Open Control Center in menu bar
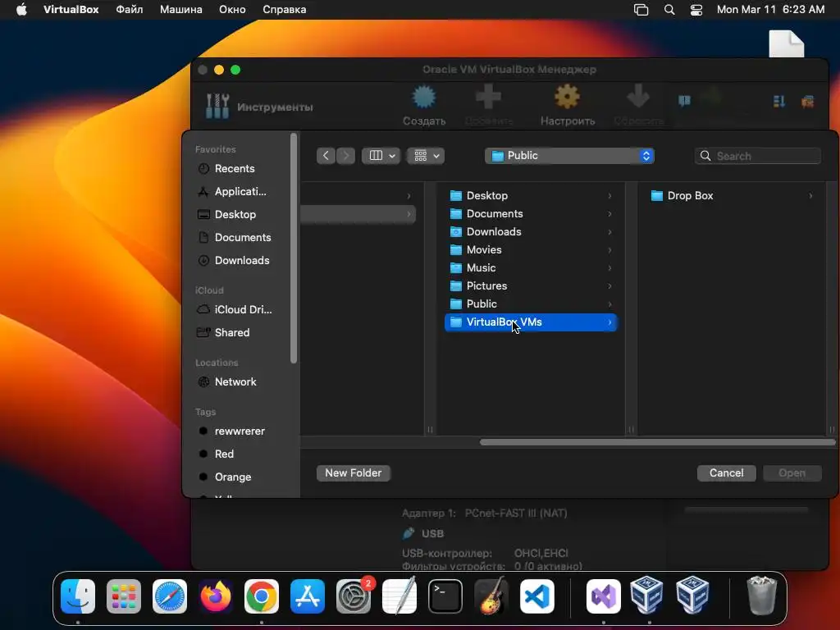Viewport: 840px width, 630px height. (x=696, y=10)
